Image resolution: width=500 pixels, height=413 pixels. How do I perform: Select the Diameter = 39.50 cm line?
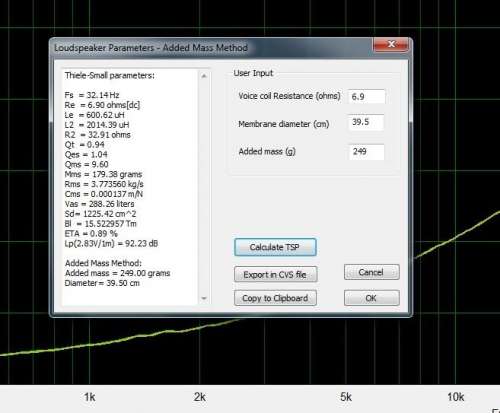click(x=102, y=283)
